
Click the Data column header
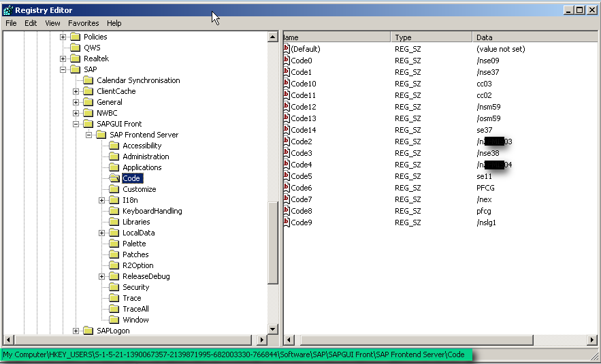tap(535, 37)
